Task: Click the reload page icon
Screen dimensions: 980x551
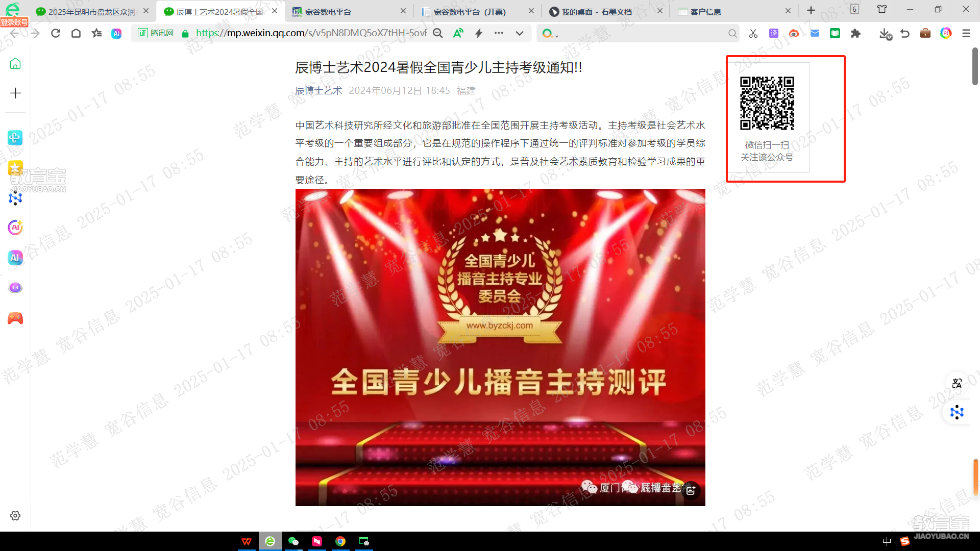Action: click(56, 33)
